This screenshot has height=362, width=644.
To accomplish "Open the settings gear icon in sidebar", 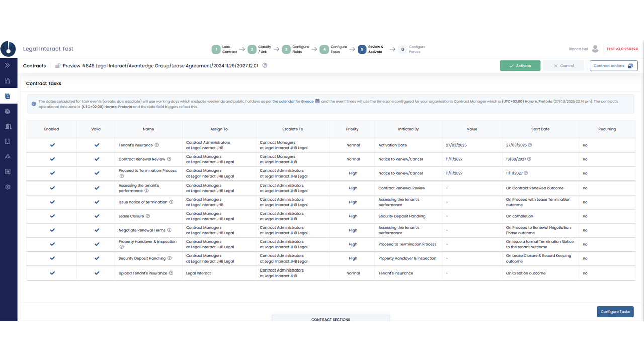I will (x=8, y=187).
